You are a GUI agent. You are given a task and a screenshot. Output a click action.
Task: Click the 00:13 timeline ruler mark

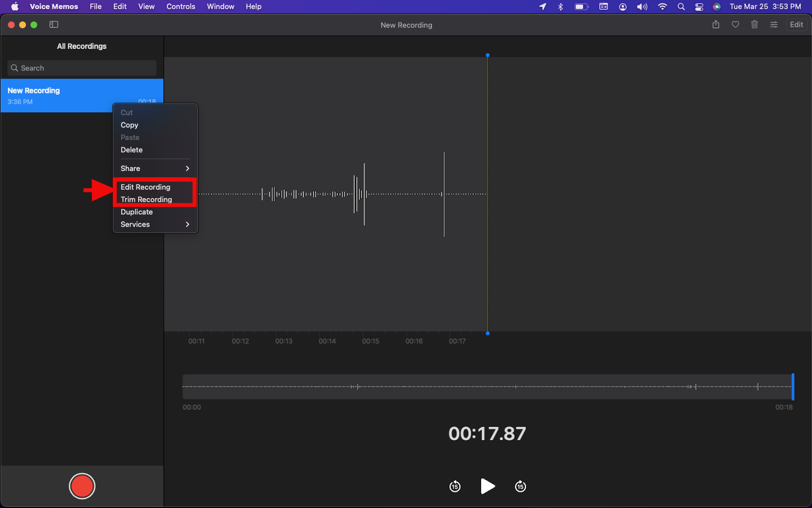coord(284,341)
